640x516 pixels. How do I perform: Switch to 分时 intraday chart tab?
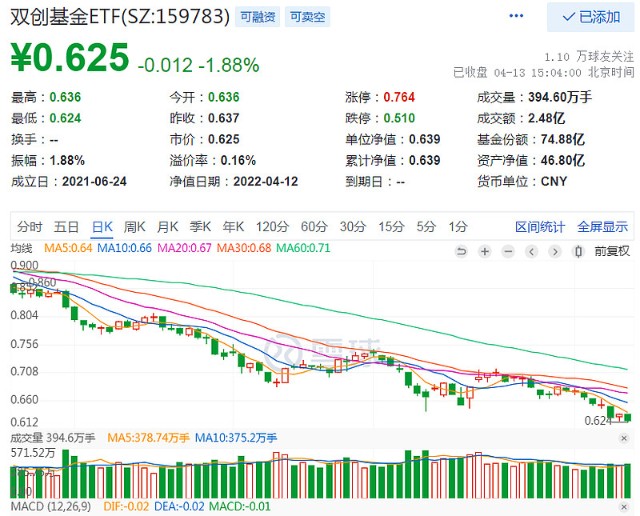30,226
